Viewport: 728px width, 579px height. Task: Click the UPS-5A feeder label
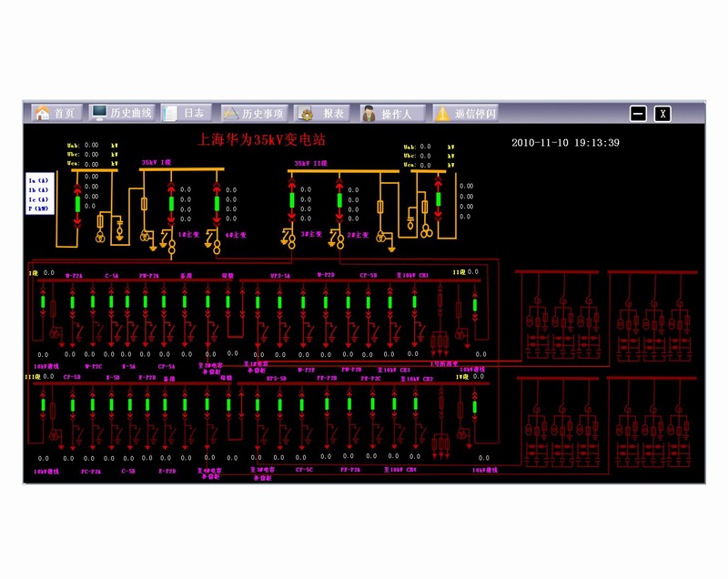click(280, 276)
